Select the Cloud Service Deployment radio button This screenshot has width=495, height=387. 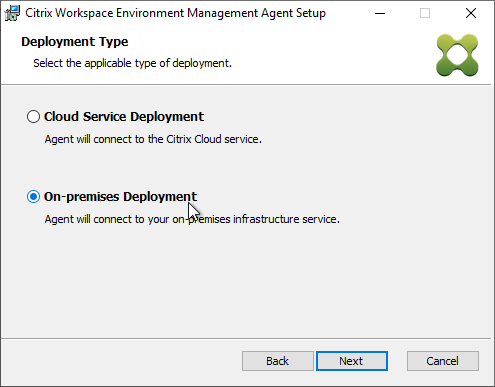pyautogui.click(x=33, y=117)
